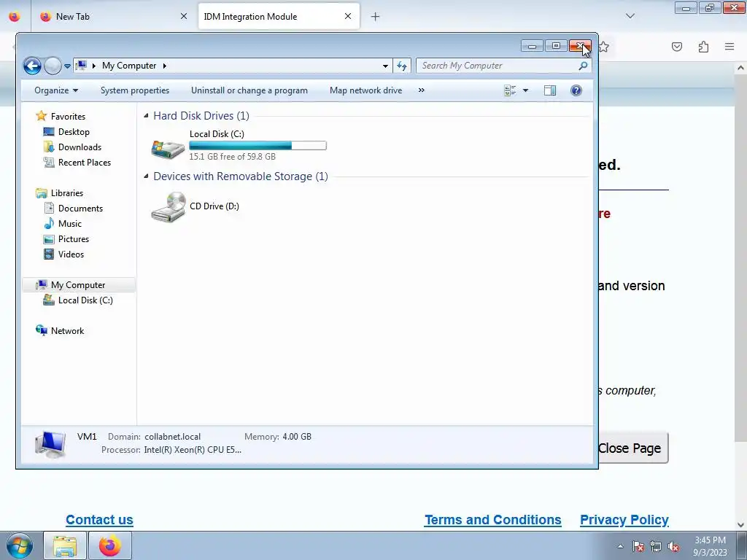The height and width of the screenshot is (560, 747).
Task: Refresh the My Computer view
Action: tap(402, 66)
